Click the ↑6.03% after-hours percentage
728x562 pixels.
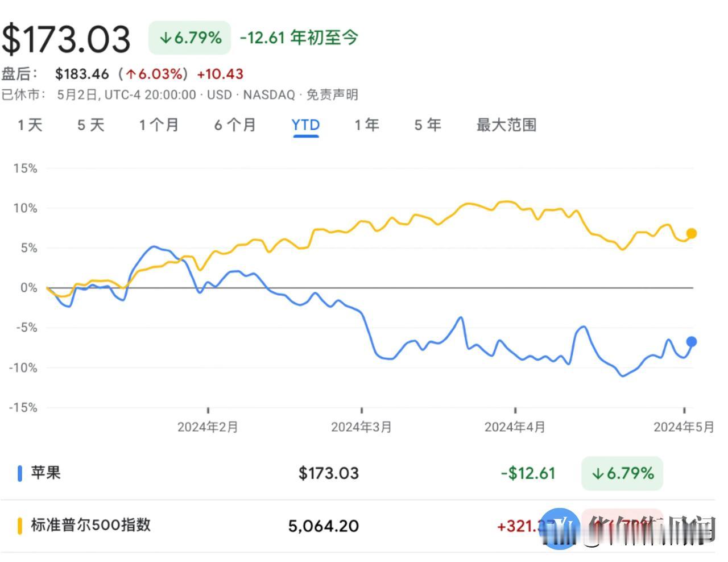[155, 74]
